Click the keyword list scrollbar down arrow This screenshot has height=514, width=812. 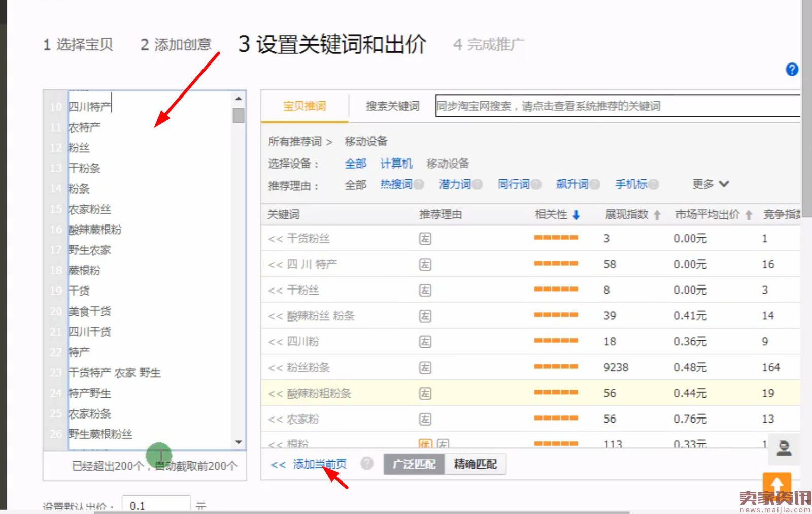click(x=239, y=442)
